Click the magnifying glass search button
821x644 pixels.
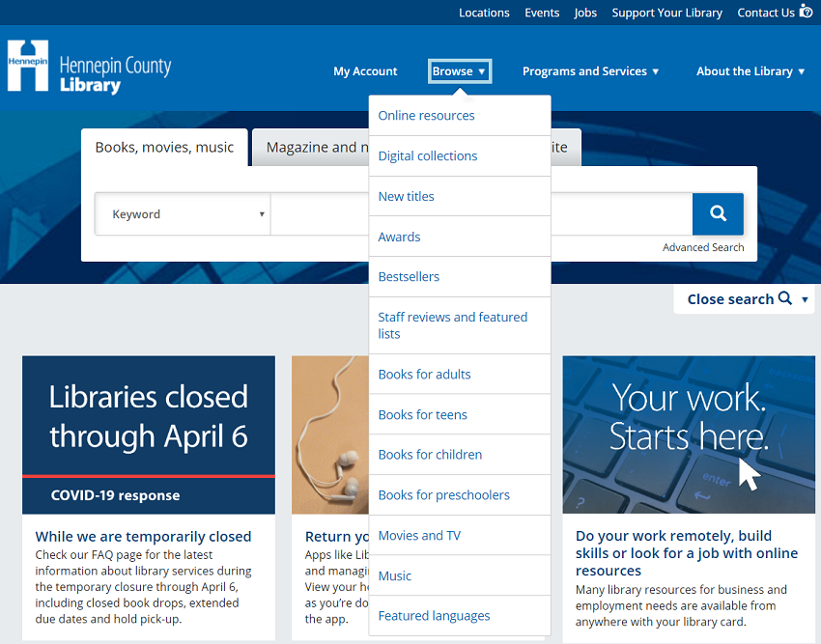718,213
